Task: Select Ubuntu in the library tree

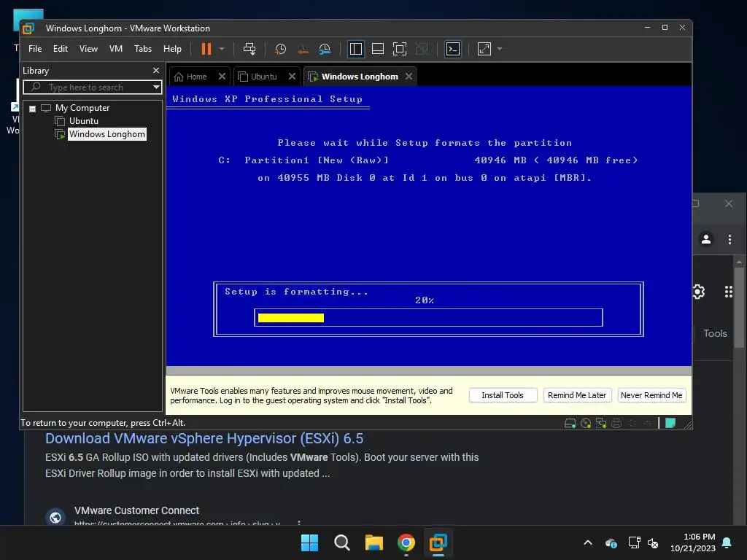Action: pos(84,121)
